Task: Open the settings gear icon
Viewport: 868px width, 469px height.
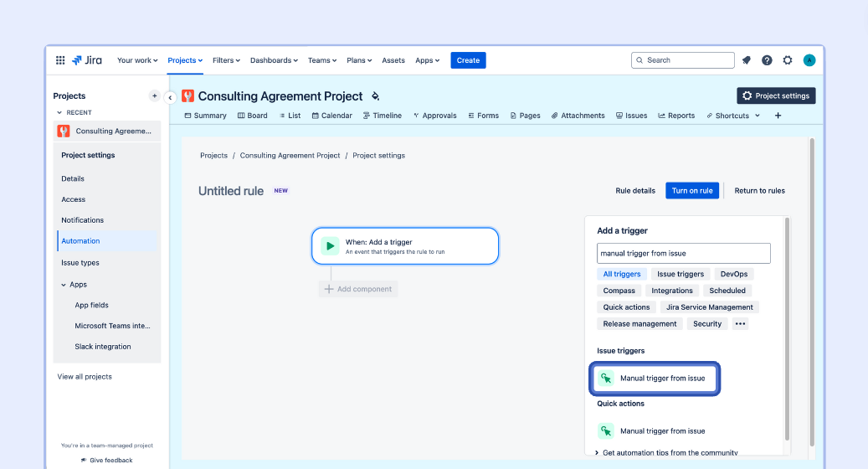Action: [788, 60]
